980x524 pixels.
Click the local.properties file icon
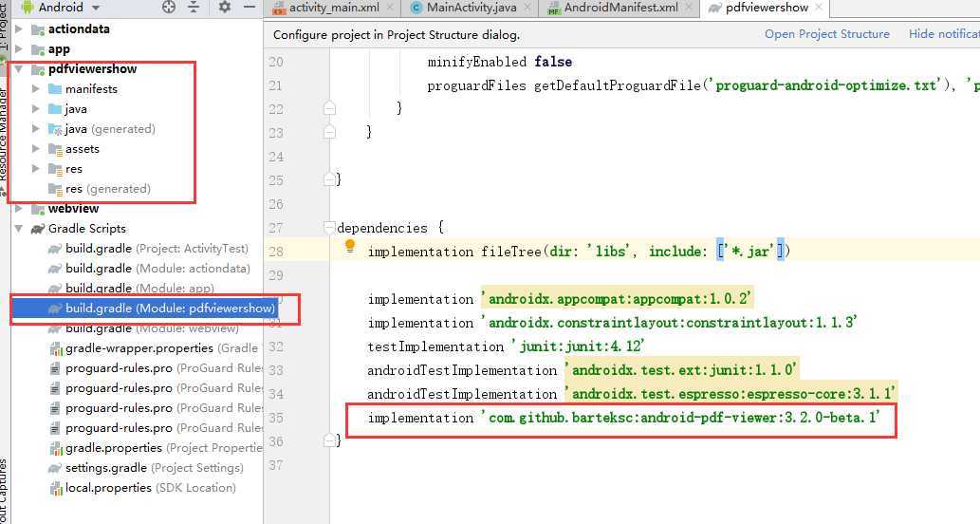[x=55, y=488]
